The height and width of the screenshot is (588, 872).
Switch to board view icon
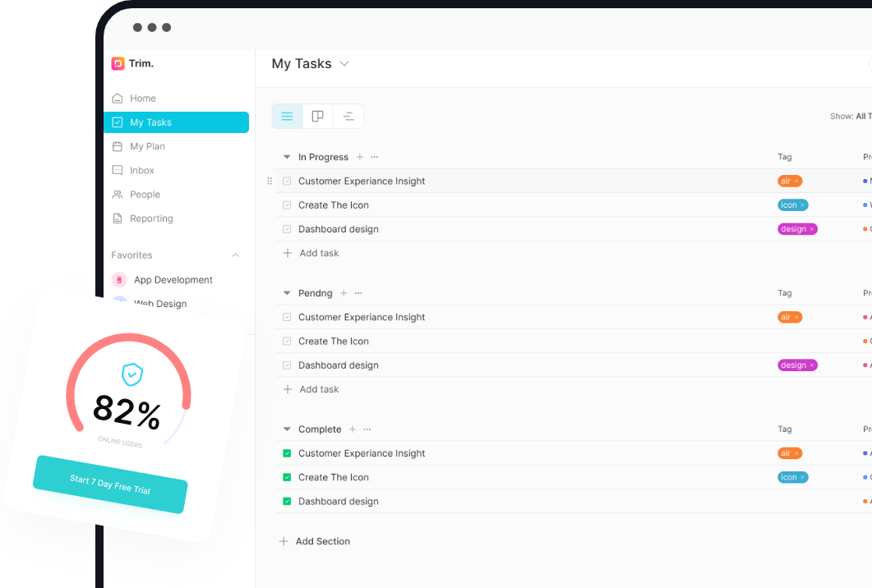(x=318, y=117)
